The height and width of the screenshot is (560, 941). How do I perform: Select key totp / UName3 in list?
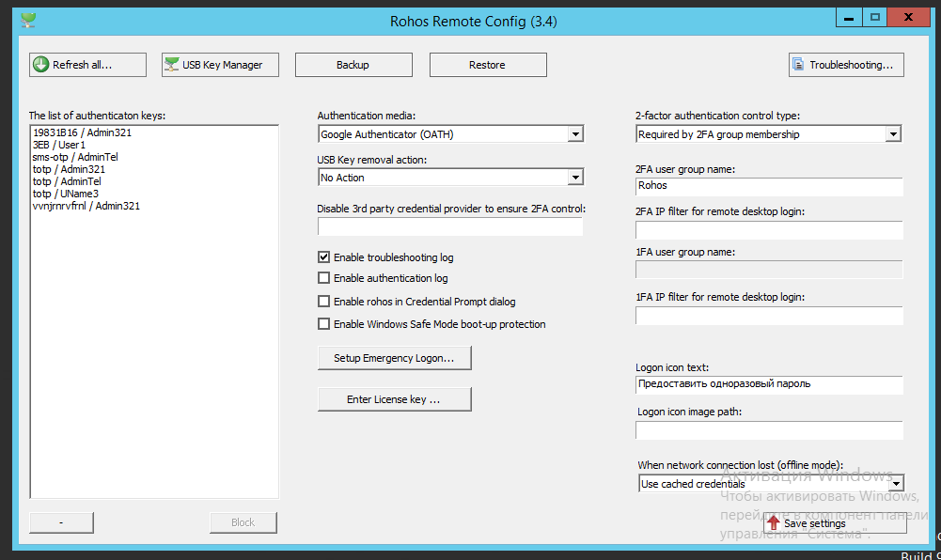point(66,194)
